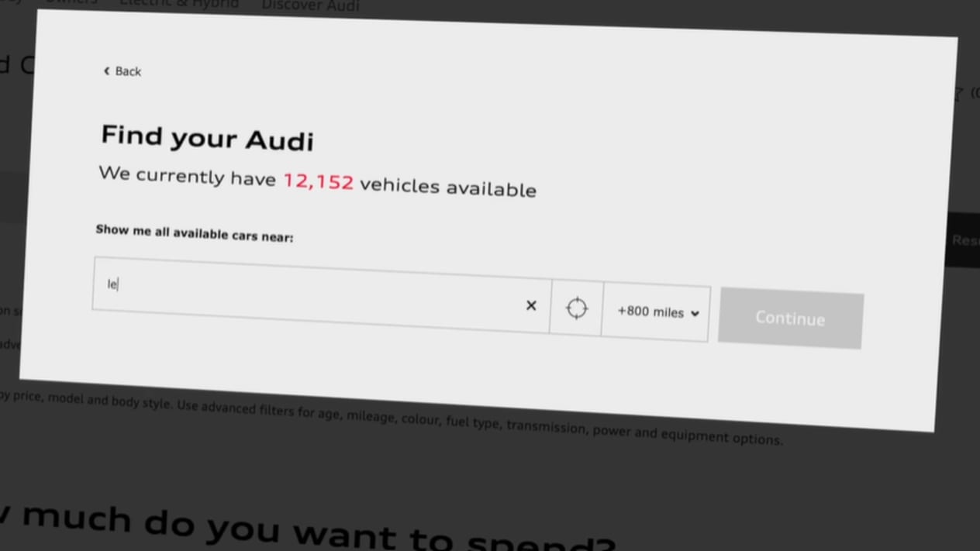This screenshot has height=551, width=980.
Task: Click the Back chevron arrow icon
Action: 106,71
